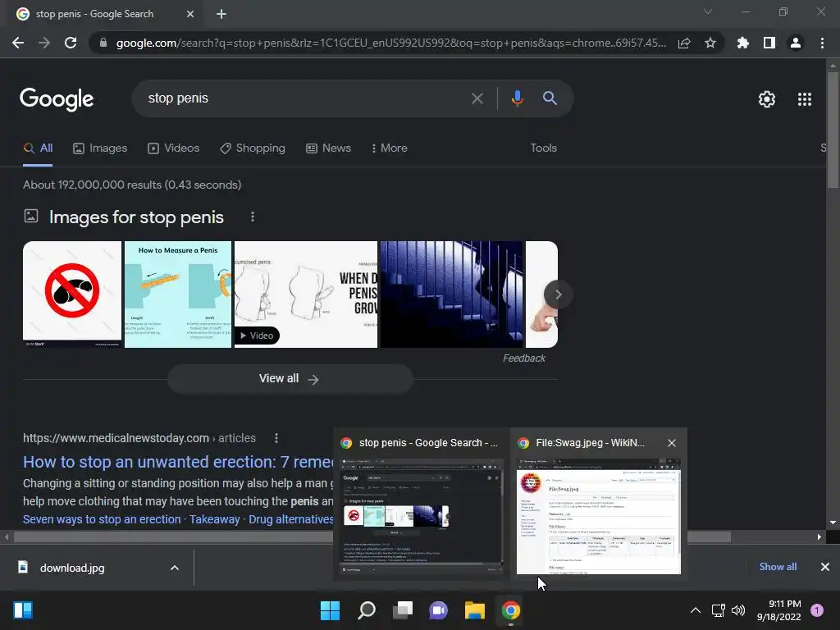Open the search Tools options
This screenshot has width=840, height=630.
[x=543, y=148]
